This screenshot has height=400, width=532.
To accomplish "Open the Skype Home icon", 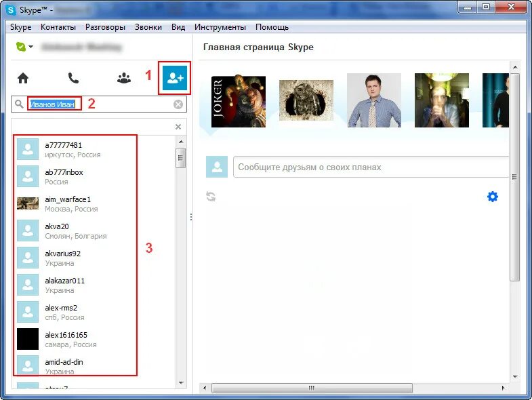I will [23, 78].
